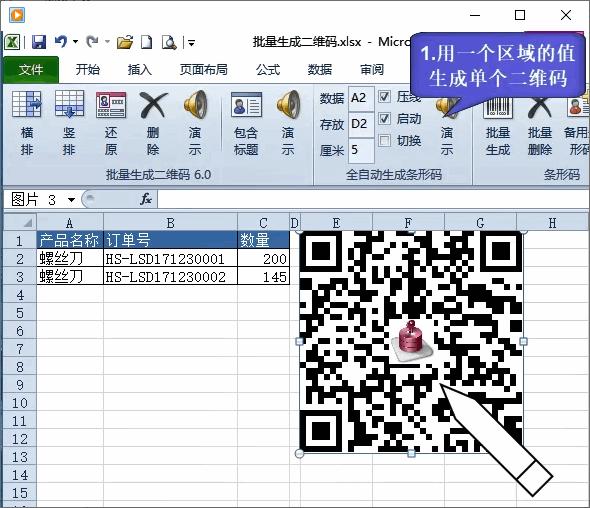Select column A header
The height and width of the screenshot is (508, 590).
pos(70,223)
